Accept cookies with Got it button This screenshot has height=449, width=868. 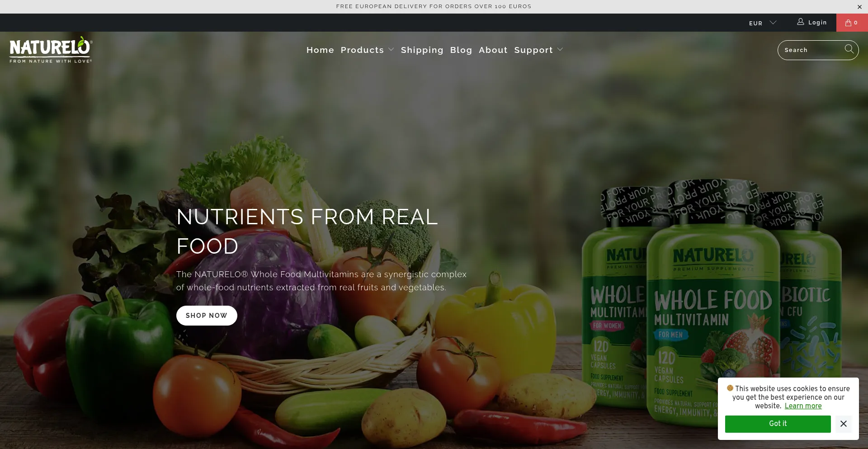pos(778,424)
